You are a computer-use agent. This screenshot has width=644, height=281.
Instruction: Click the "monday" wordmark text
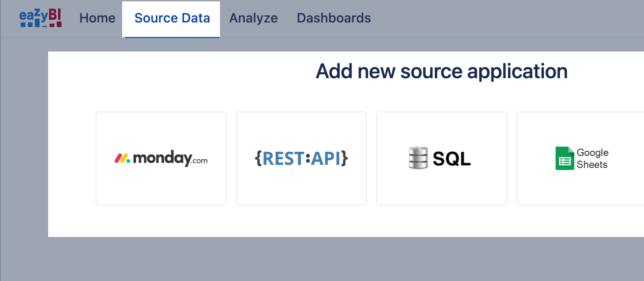tap(161, 158)
